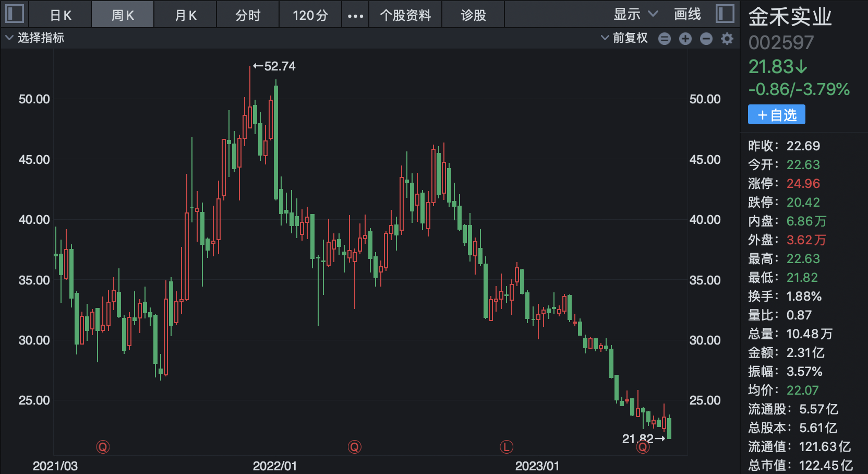
Task: Open the ... more periods icon
Action: (355, 15)
